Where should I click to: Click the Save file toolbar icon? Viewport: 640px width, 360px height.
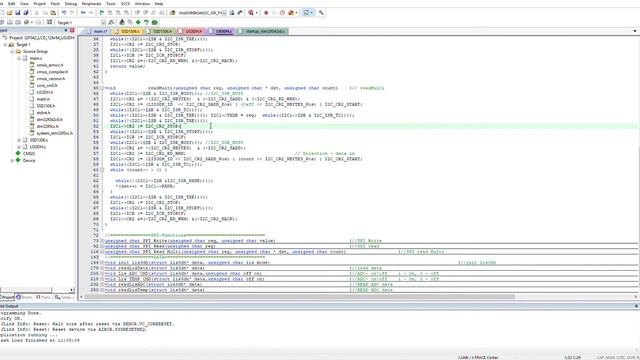tap(18, 13)
